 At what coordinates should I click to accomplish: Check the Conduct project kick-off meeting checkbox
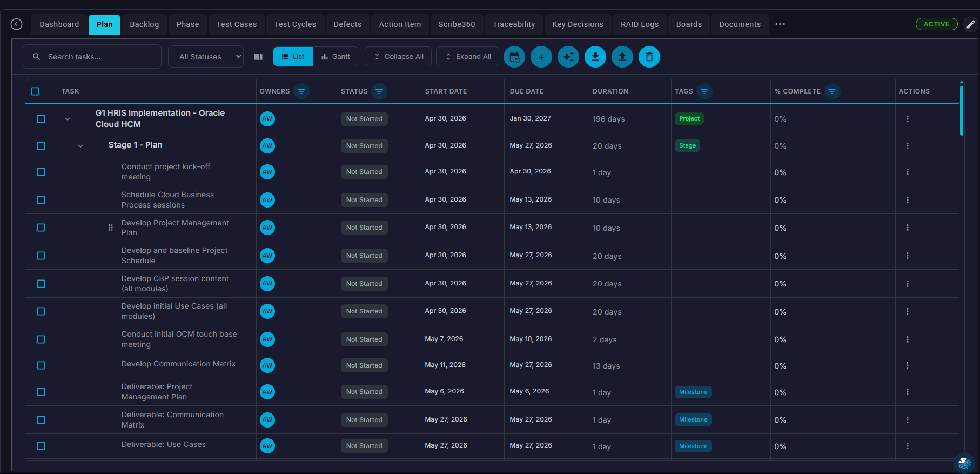(41, 172)
